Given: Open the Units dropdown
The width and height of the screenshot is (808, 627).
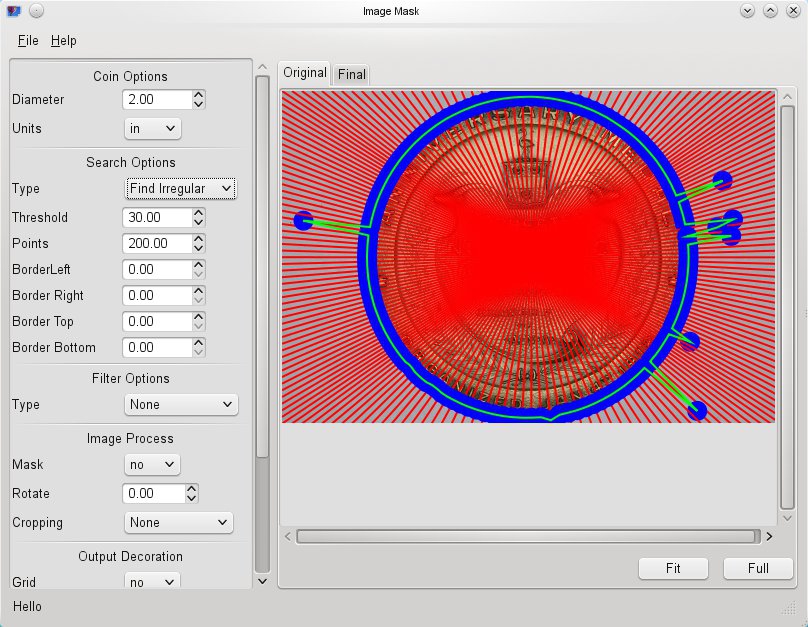Looking at the screenshot, I should click(153, 128).
